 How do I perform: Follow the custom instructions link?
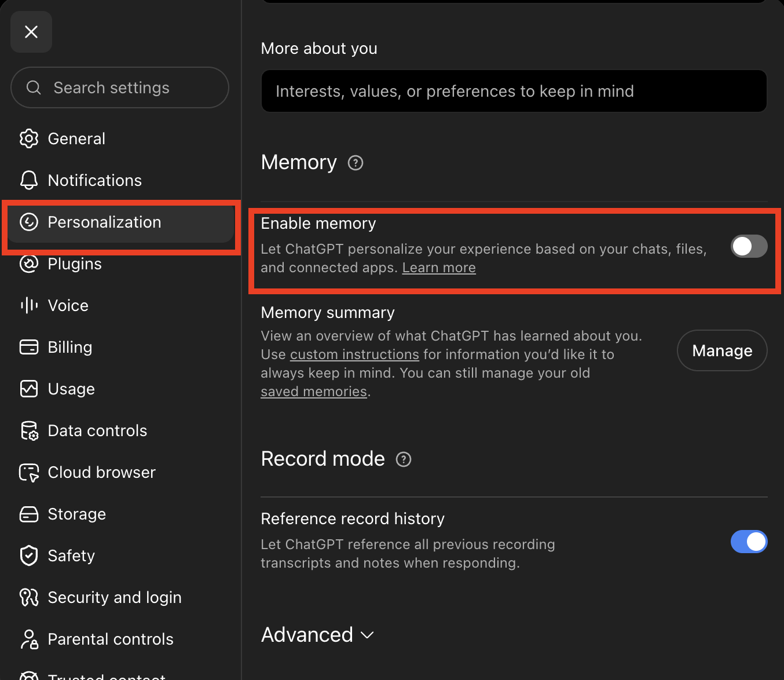[x=354, y=354]
